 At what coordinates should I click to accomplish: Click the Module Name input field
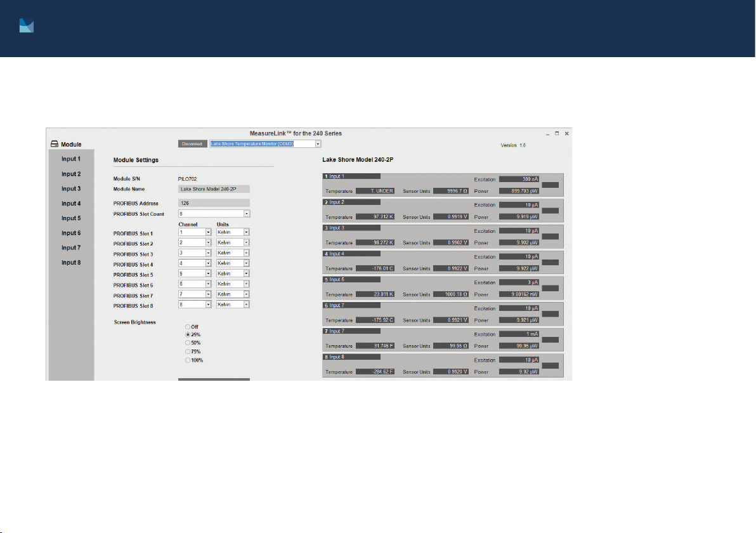tap(214, 189)
